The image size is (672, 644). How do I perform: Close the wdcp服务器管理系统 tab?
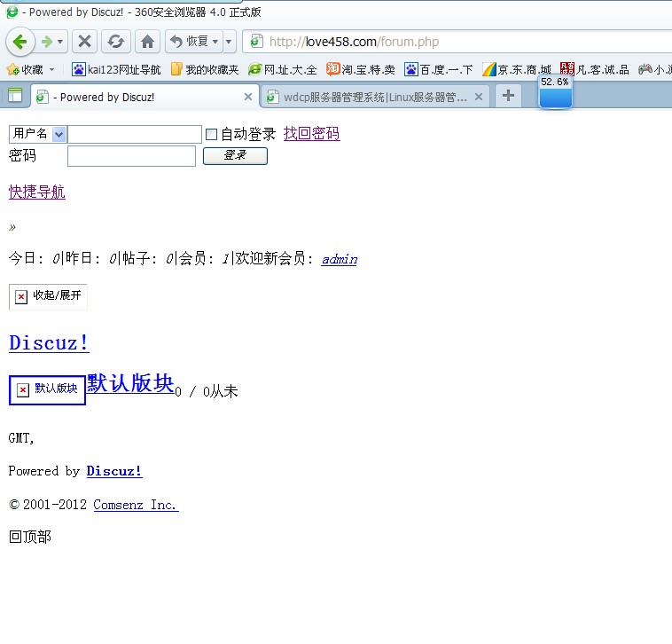(479, 97)
